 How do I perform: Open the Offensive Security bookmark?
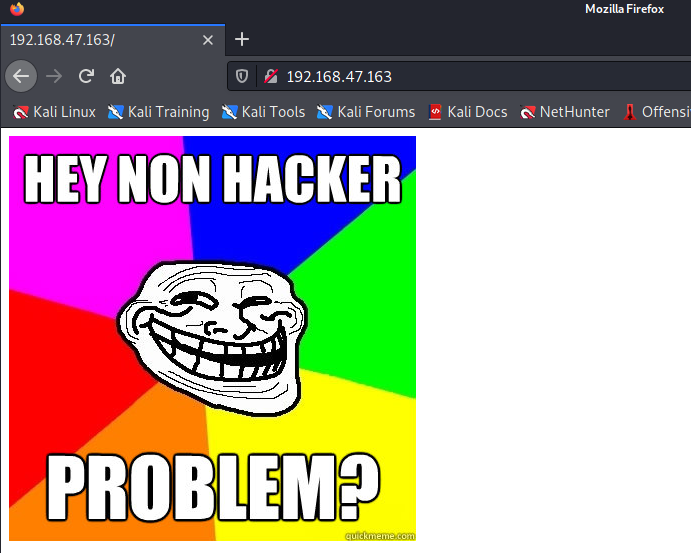657,112
